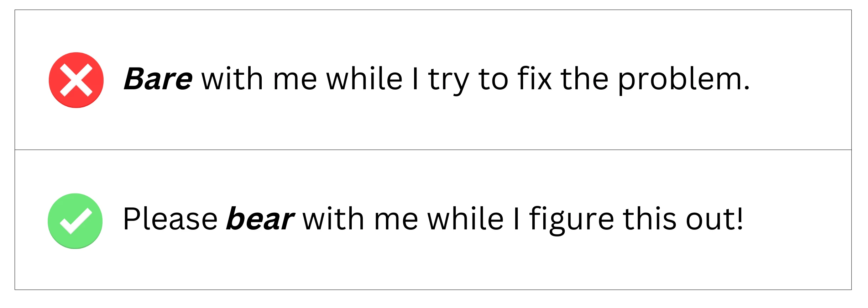Image resolution: width=868 pixels, height=308 pixels.
Task: Click "me" in the first sentence
Action: coord(295,81)
